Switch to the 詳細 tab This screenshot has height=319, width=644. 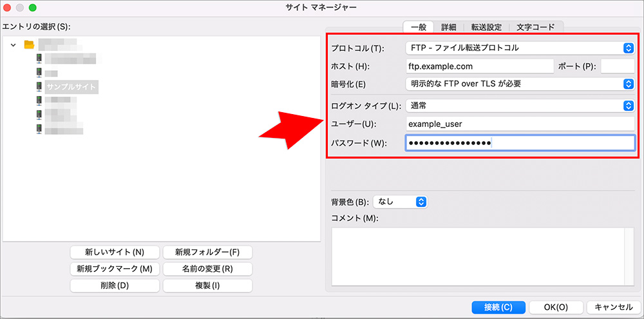448,27
